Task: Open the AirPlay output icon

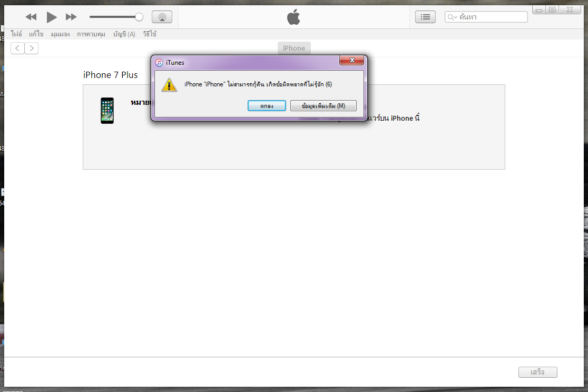Action: pos(162,17)
